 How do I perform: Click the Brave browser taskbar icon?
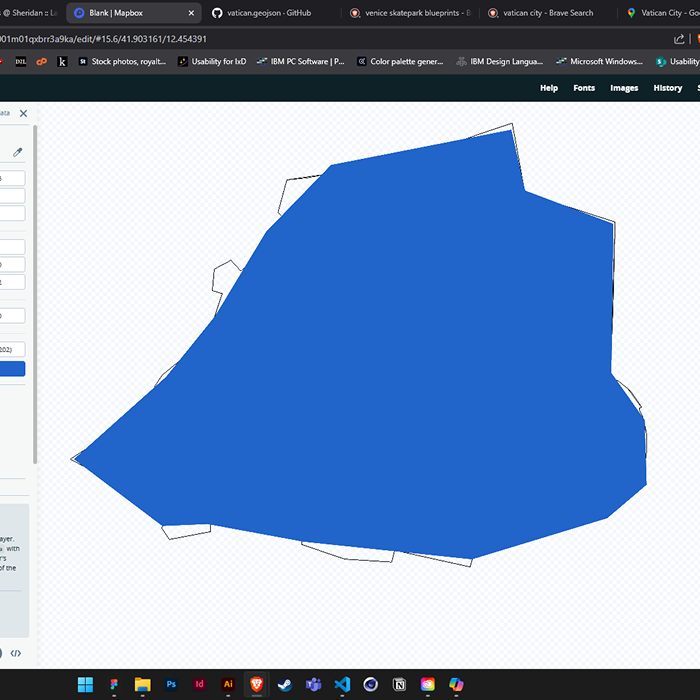pos(257,684)
